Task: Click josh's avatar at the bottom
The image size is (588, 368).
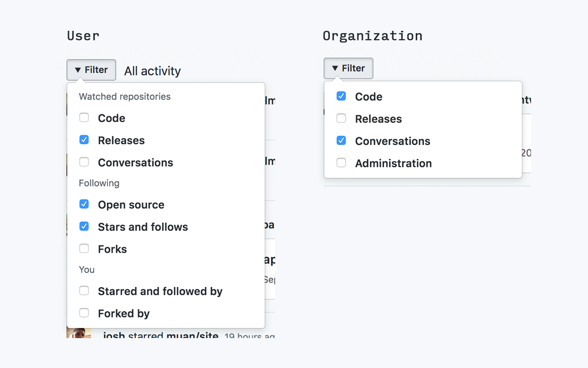Action: (x=79, y=334)
